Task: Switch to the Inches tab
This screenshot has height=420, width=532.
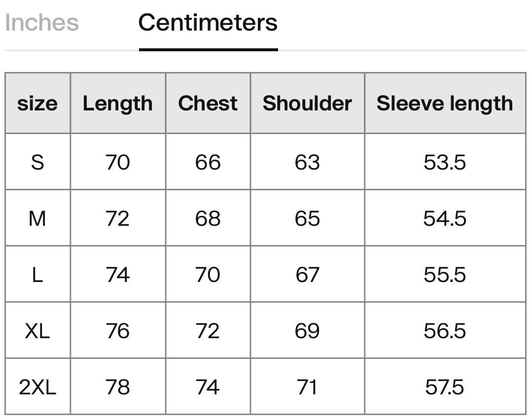Action: (42, 23)
